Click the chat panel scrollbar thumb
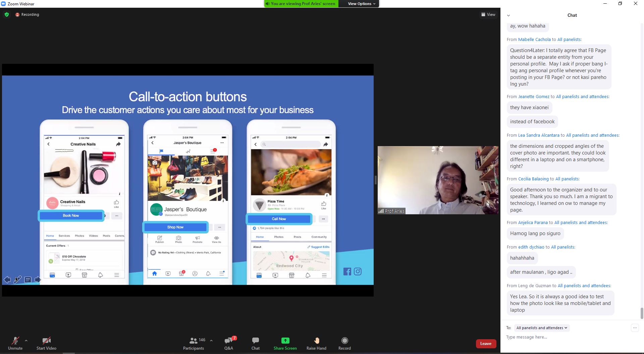 [x=642, y=313]
